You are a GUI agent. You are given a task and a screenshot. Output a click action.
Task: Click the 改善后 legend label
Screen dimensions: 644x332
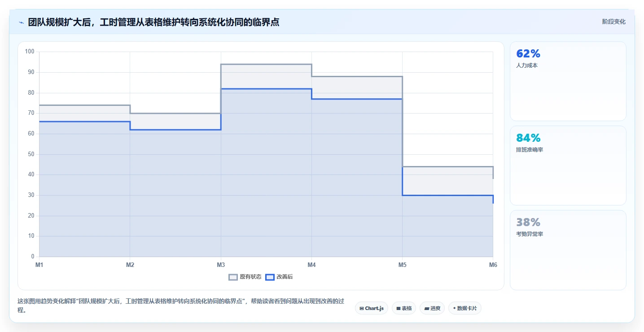point(285,277)
